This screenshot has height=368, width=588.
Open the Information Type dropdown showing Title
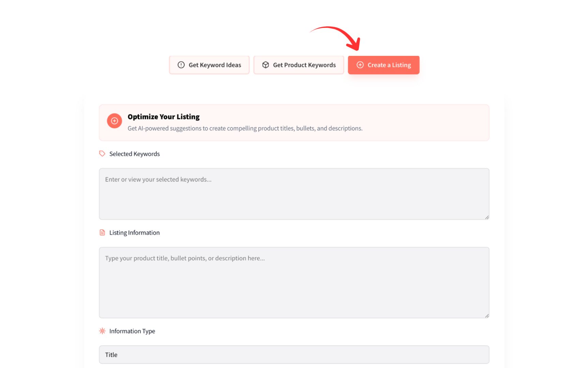(294, 355)
